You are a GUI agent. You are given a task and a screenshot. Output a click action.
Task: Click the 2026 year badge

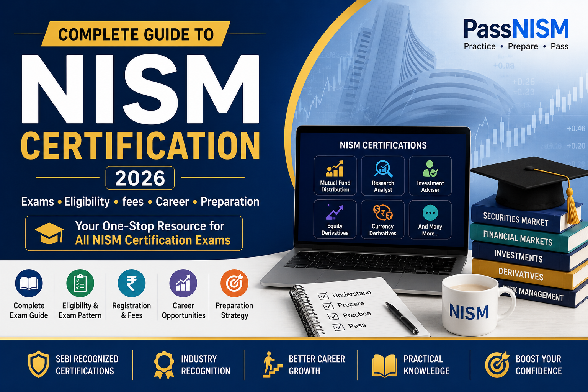click(140, 178)
